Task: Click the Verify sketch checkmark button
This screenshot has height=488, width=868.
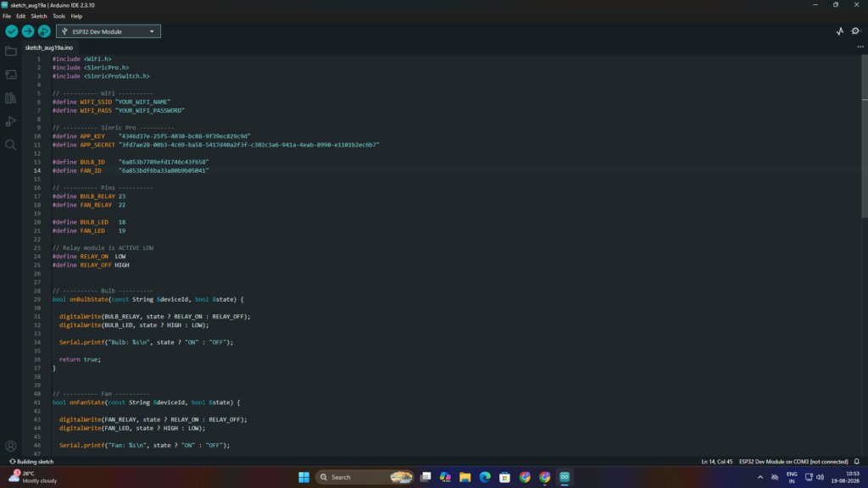Action: click(12, 31)
